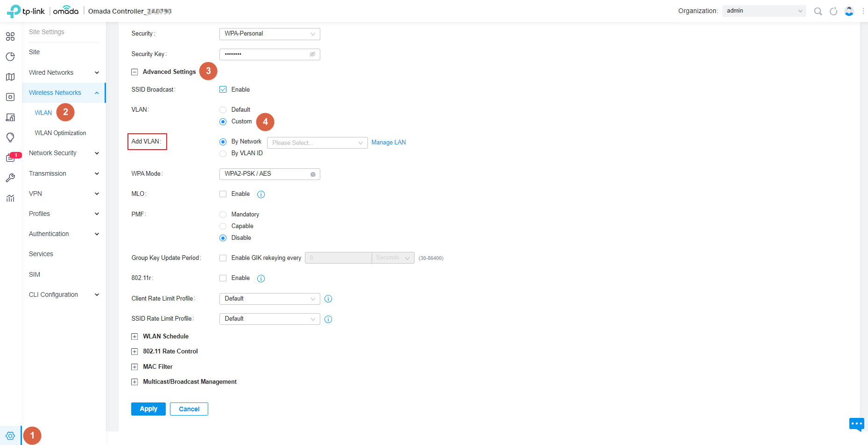Toggle SSID Broadcast Enable checkbox

pyautogui.click(x=223, y=89)
